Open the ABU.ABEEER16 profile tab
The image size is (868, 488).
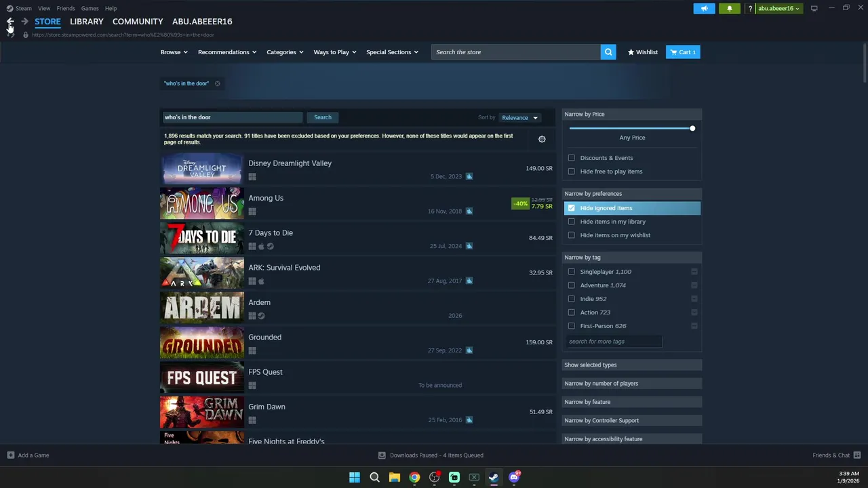pyautogui.click(x=202, y=22)
